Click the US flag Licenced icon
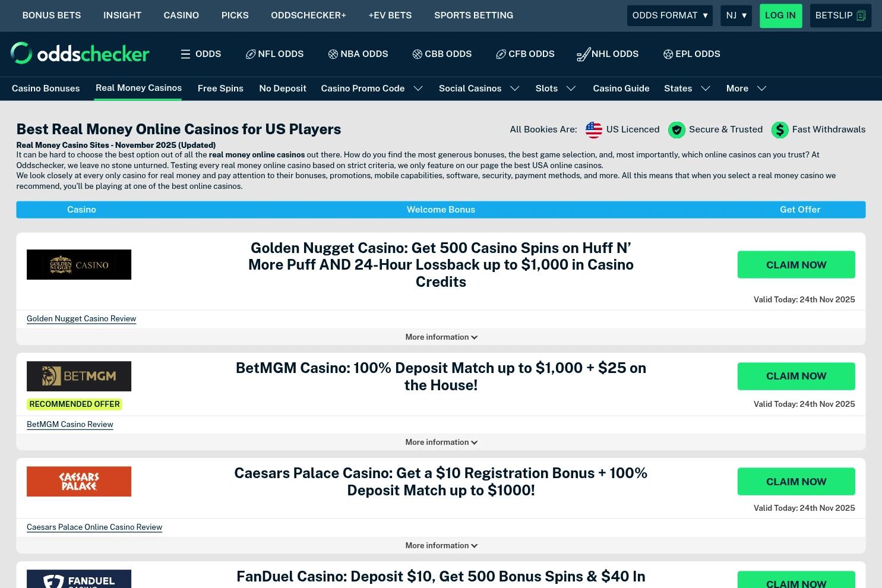 [594, 129]
